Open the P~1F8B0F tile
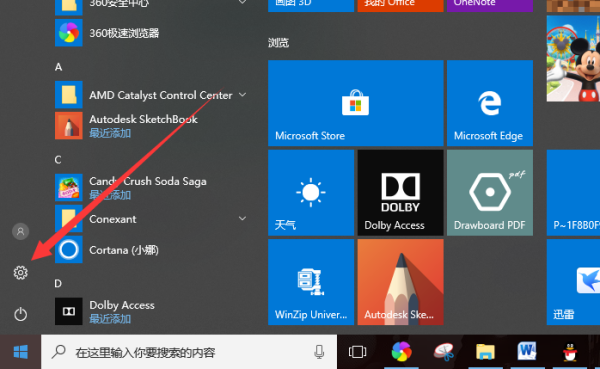 (573, 193)
